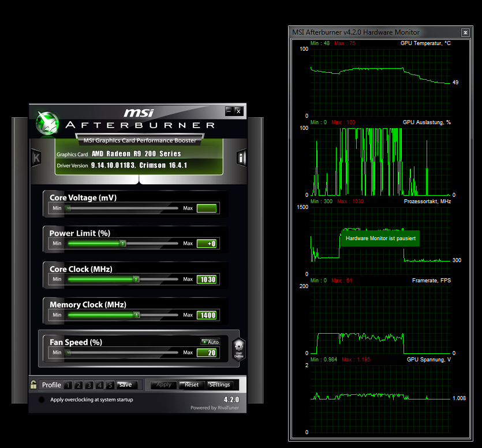
Task: Click the GPU Temperatur graph in Hardware Monitor
Action: click(380, 83)
